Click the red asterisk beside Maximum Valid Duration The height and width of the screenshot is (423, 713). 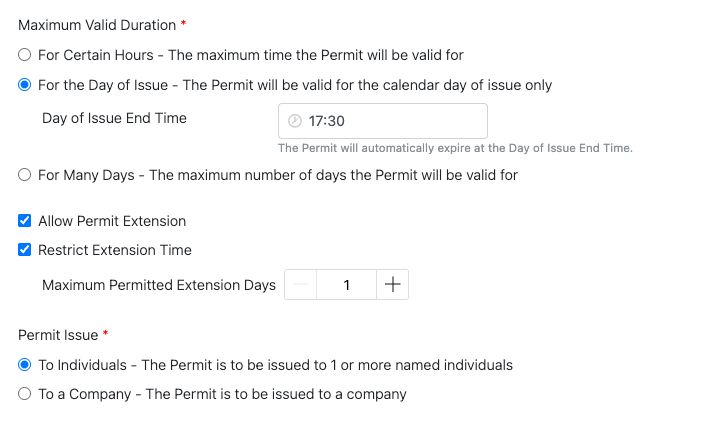pyautogui.click(x=183, y=22)
